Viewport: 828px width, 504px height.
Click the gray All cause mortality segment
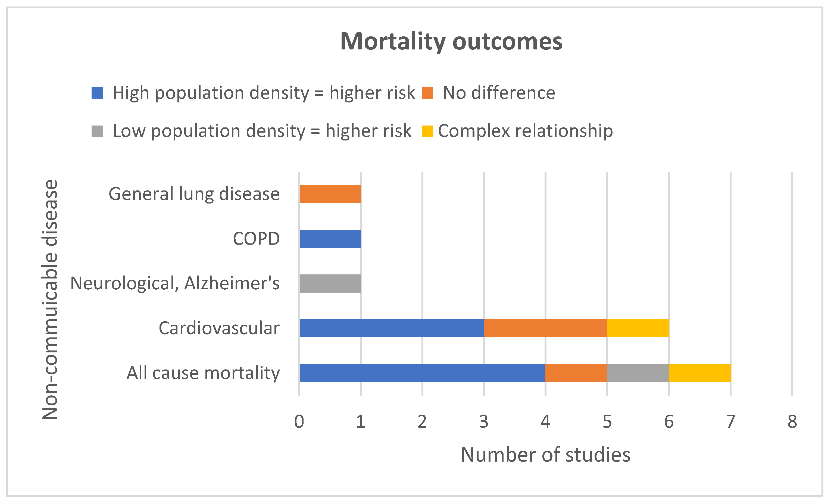click(x=638, y=373)
